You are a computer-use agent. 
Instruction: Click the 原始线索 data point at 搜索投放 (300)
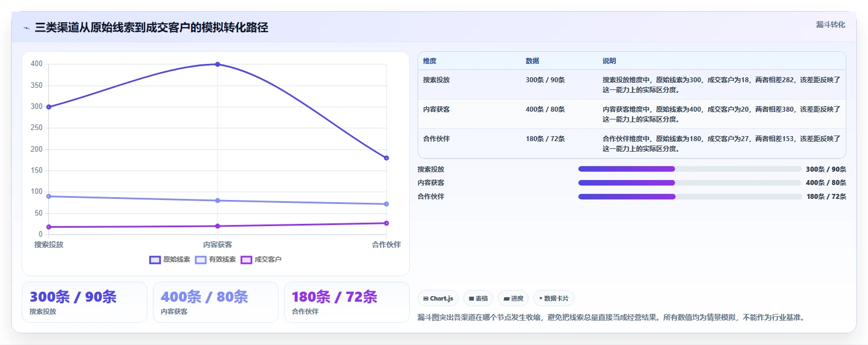pyautogui.click(x=49, y=107)
